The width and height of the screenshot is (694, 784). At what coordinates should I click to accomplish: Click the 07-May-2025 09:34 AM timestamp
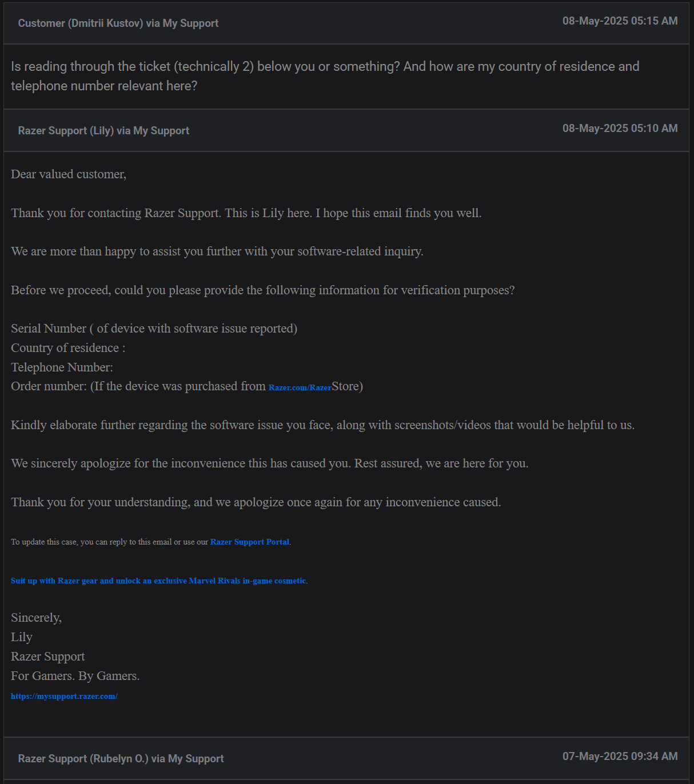620,757
